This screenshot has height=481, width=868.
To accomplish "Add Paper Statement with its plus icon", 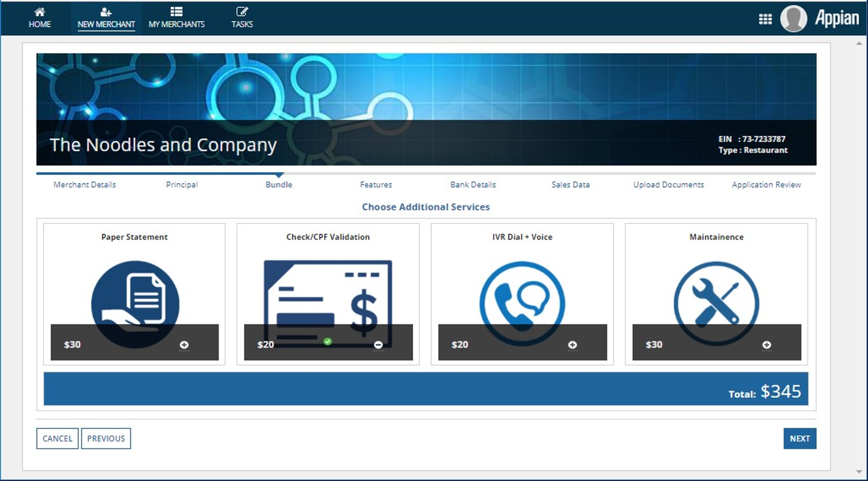I will click(x=184, y=345).
